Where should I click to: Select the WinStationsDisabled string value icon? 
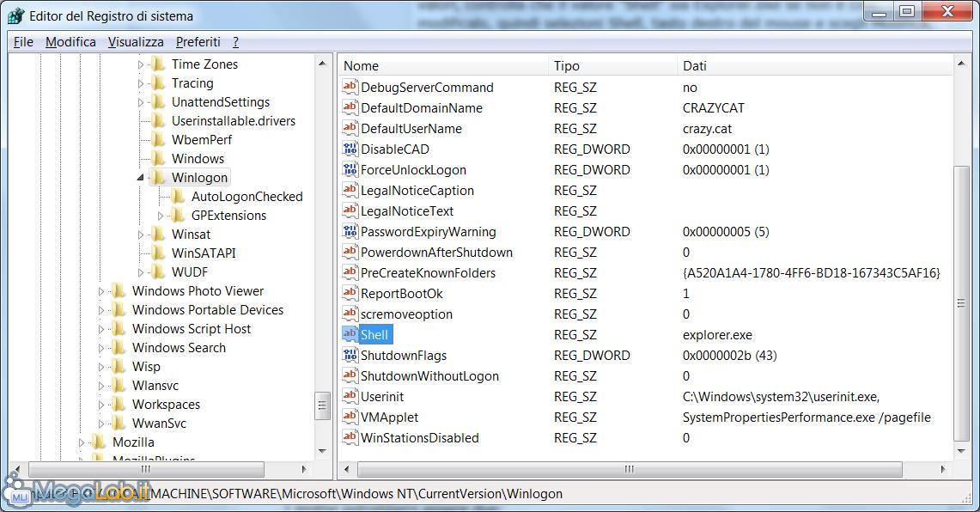350,437
